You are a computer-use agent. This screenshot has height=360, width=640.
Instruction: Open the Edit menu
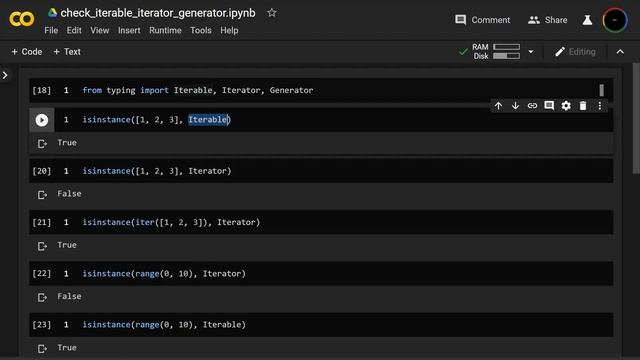[x=74, y=31]
